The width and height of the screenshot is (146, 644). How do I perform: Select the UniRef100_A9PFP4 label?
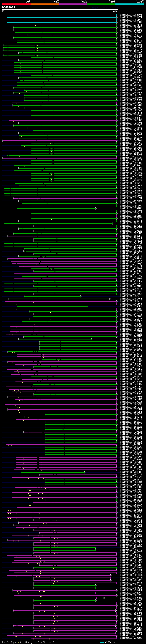[131, 397]
